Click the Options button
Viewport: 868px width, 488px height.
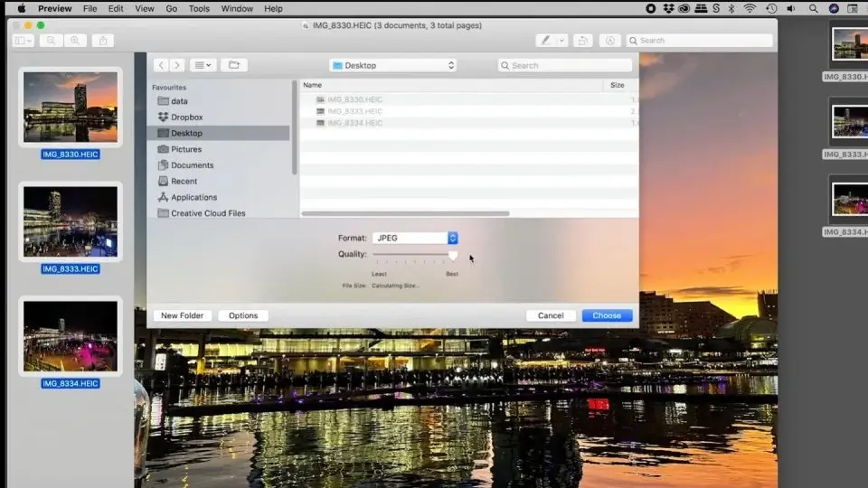click(243, 315)
